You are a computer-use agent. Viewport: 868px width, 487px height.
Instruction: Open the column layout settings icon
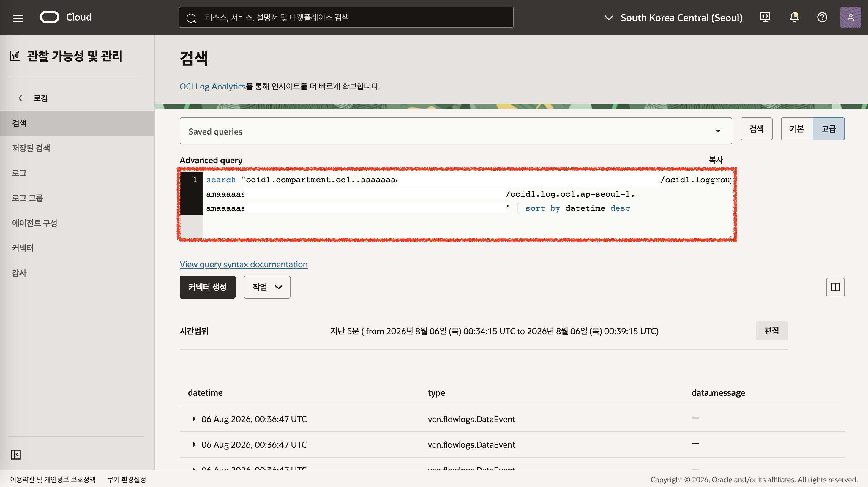coord(835,287)
